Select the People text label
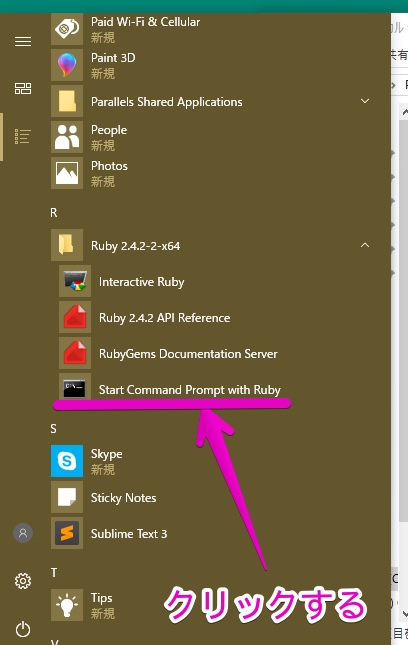The height and width of the screenshot is (645, 408). (109, 130)
